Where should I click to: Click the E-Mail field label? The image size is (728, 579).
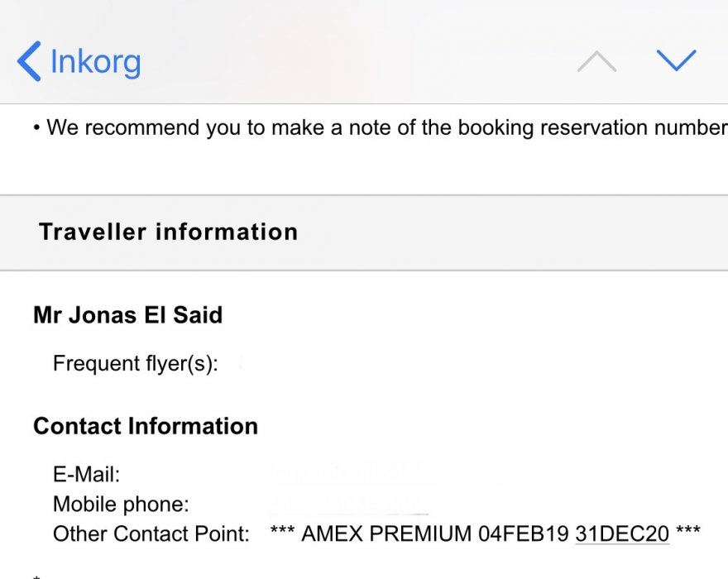click(86, 475)
